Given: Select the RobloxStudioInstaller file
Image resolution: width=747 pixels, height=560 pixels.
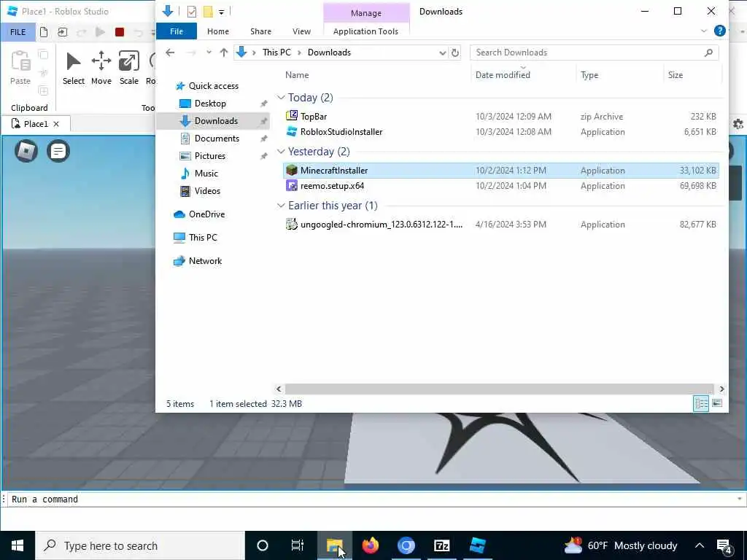Looking at the screenshot, I should coord(500,132).
